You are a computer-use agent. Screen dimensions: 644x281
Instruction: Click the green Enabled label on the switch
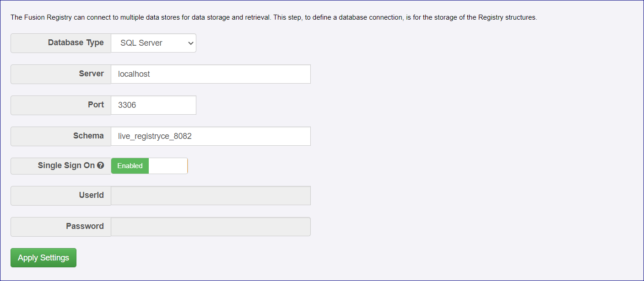130,166
